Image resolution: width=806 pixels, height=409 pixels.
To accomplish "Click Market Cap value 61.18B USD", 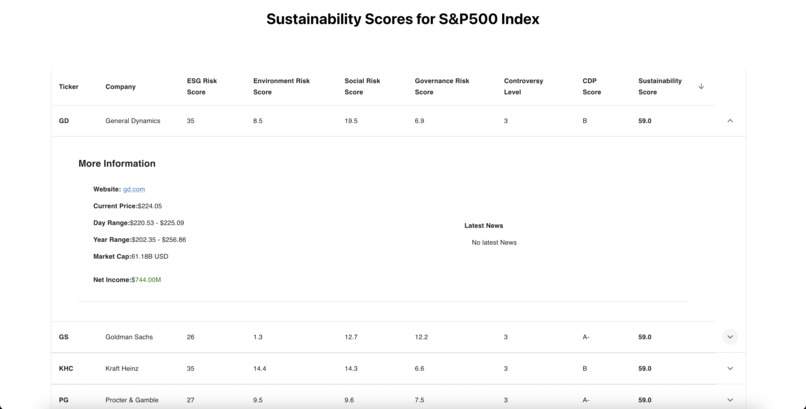I will click(150, 256).
